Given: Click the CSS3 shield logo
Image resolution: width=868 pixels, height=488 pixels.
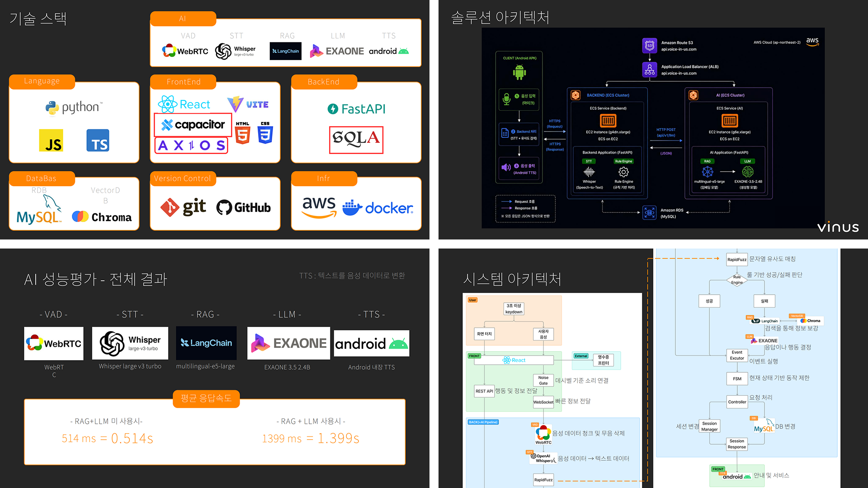Looking at the screenshot, I should pyautogui.click(x=265, y=133).
